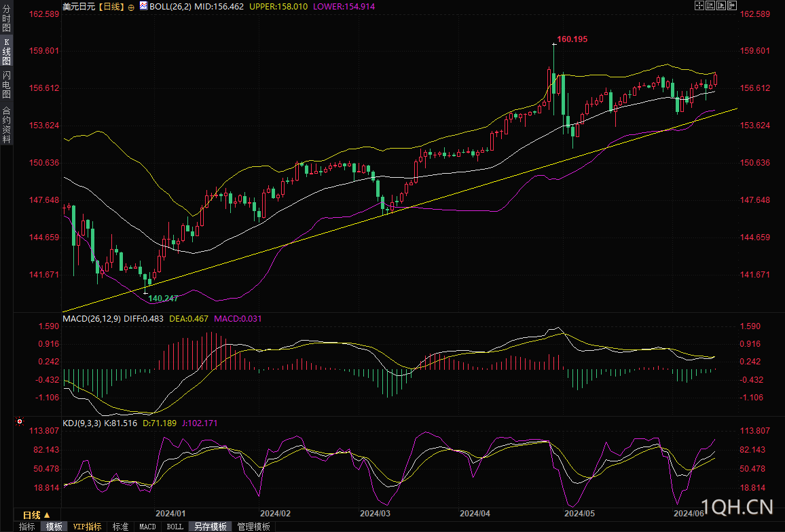Open the 日线 period dropdown

coord(37,514)
